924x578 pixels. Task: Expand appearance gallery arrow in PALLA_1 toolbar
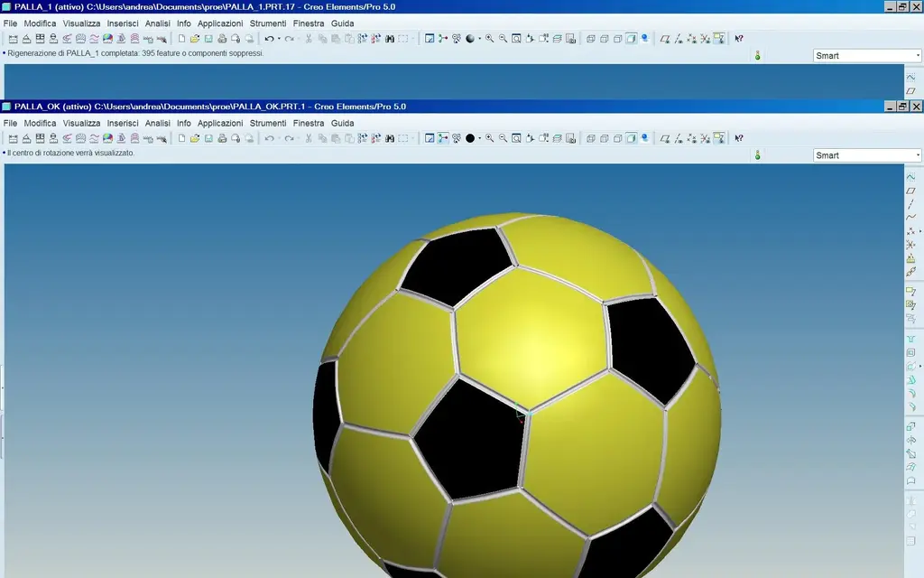coord(480,38)
